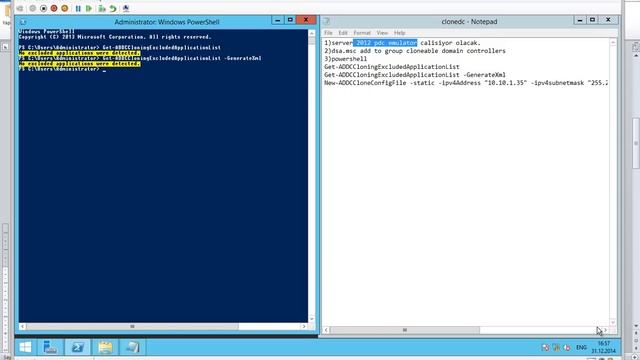This screenshot has height=360, width=640.
Task: Open Notepad's View menu
Action: [382, 33]
